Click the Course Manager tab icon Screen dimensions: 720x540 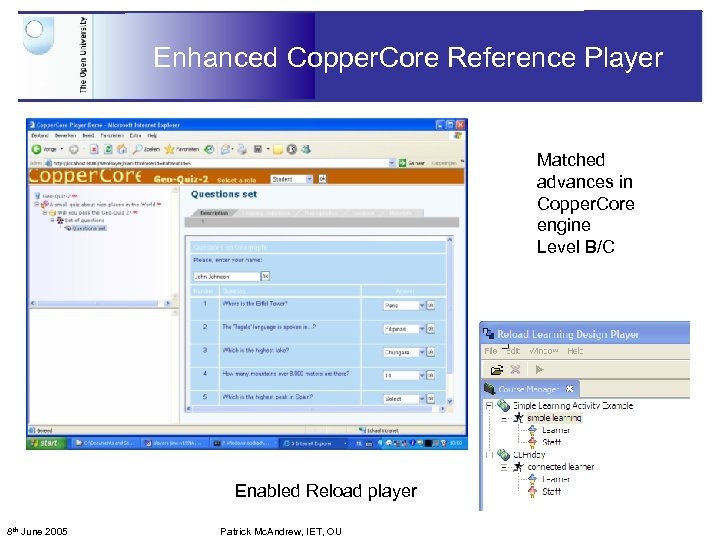tap(489, 389)
